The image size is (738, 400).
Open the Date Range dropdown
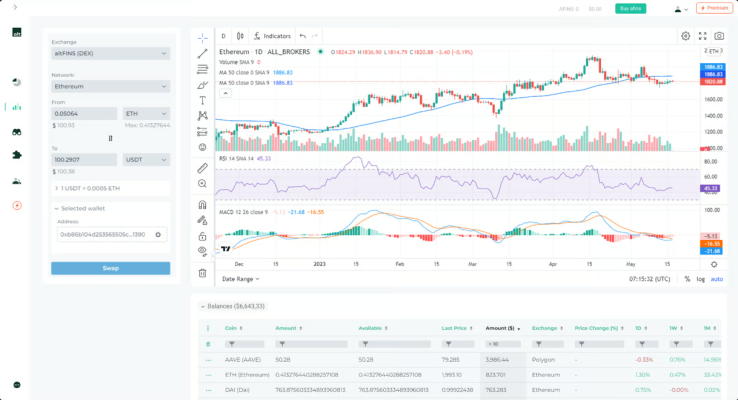241,279
